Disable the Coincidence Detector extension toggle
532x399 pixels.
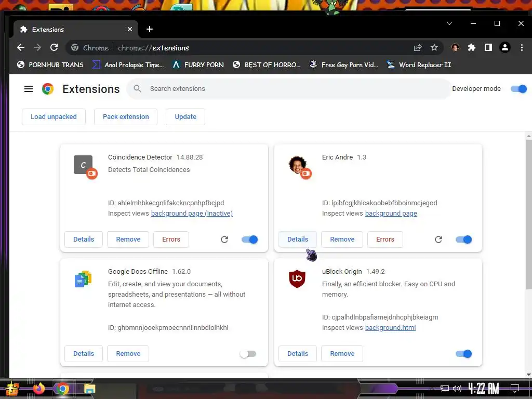pyautogui.click(x=250, y=240)
